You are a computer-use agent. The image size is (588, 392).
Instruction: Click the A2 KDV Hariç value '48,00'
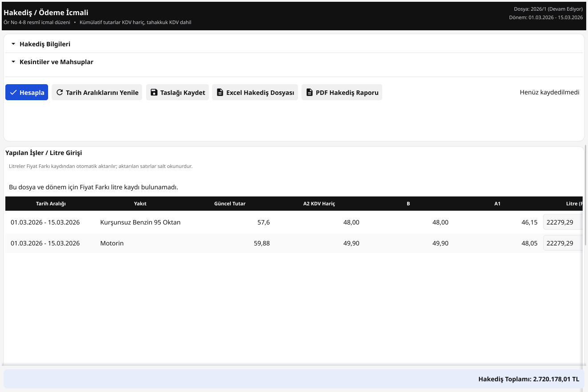[351, 222]
